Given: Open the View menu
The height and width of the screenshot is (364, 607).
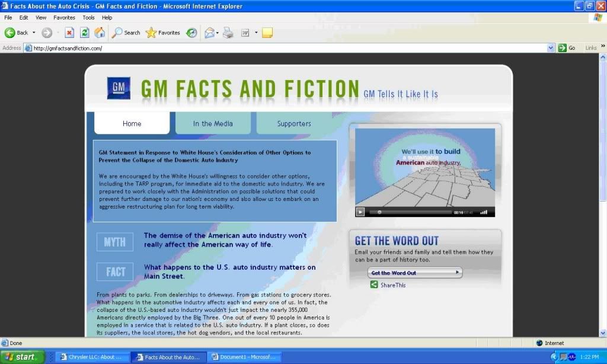Looking at the screenshot, I should 41,17.
